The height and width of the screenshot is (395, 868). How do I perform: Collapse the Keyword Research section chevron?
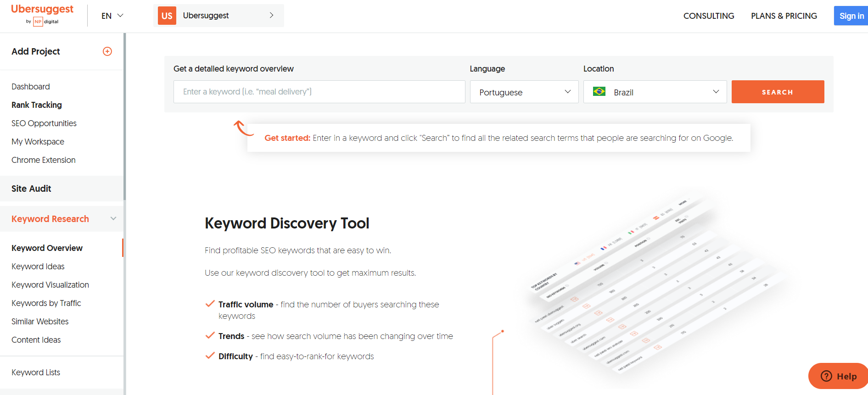click(x=113, y=219)
